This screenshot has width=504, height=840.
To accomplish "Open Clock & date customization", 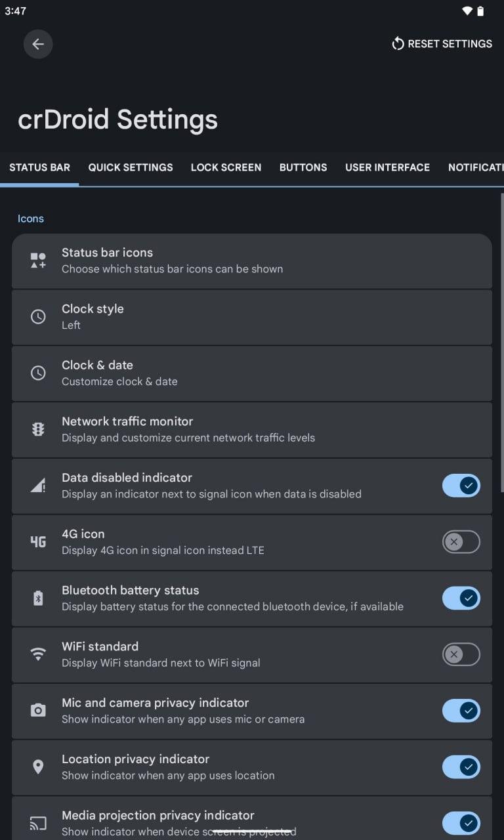I will 251,373.
